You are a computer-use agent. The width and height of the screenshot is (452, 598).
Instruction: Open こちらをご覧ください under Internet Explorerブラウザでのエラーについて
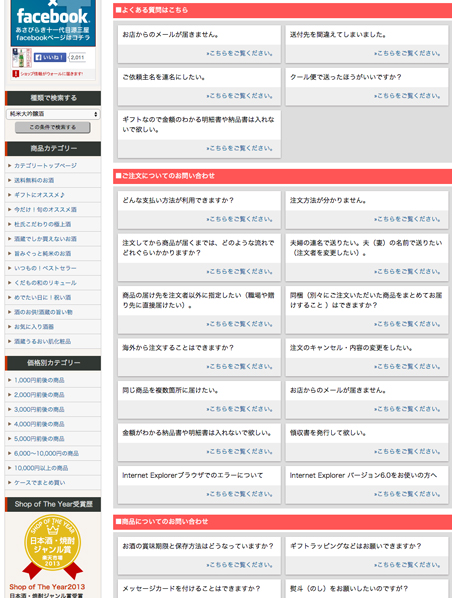(240, 494)
